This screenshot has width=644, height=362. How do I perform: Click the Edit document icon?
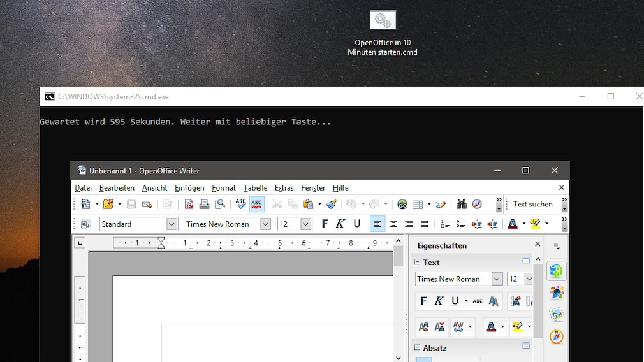pyautogui.click(x=167, y=204)
